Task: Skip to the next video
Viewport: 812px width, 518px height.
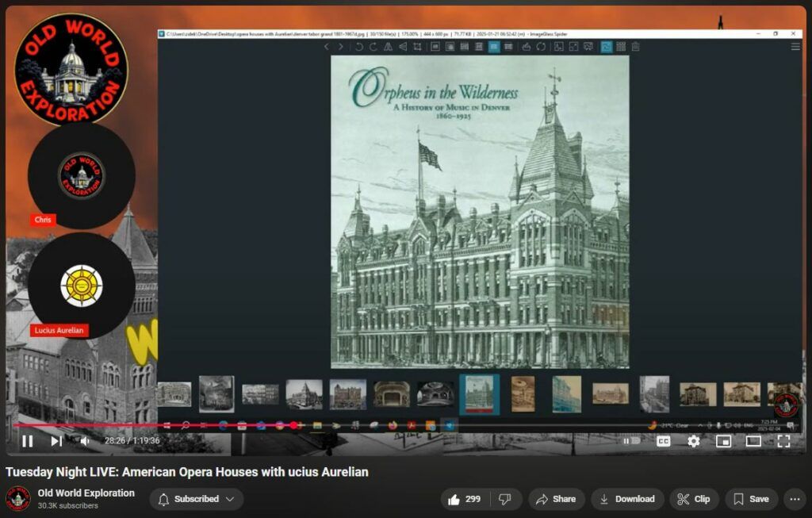Action: pos(56,441)
